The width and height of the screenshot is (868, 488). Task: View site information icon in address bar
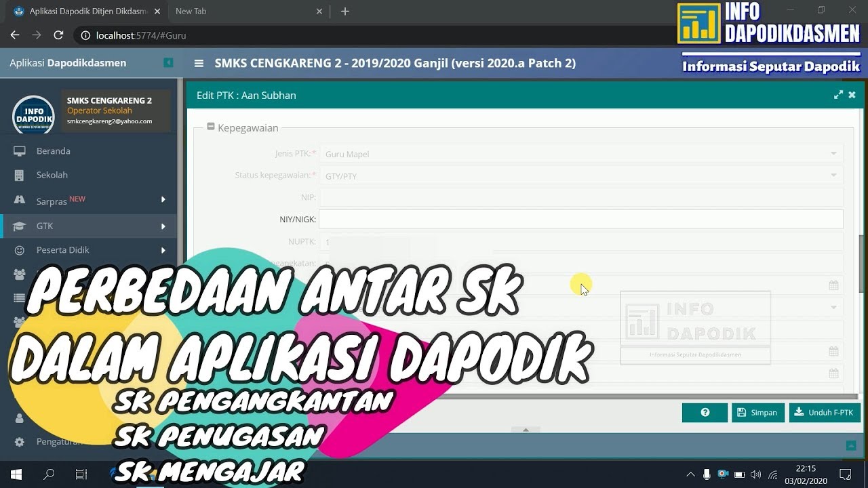tap(85, 35)
